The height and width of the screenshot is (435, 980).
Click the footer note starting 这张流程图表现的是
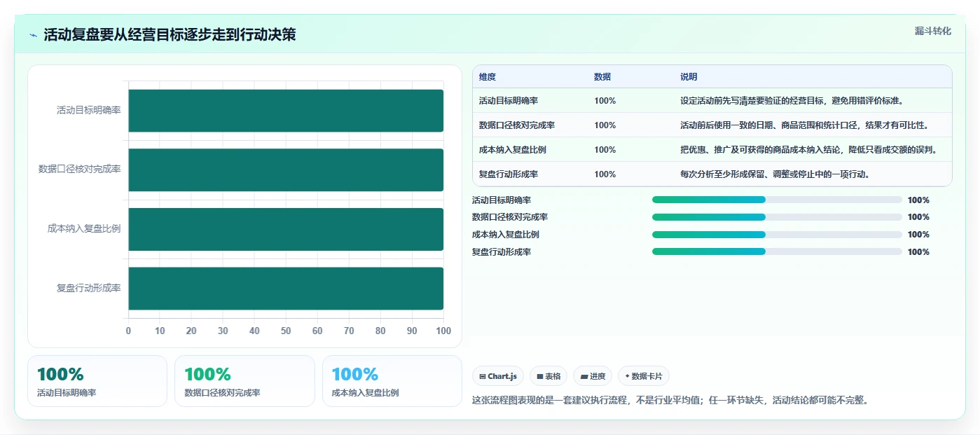coord(670,401)
